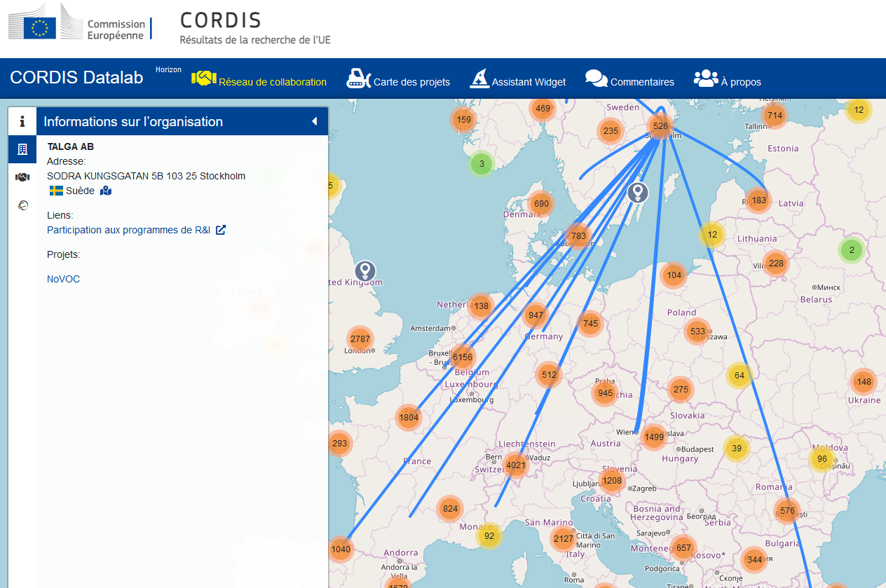This screenshot has height=588, width=886.
Task: Expand the 526 cluster at Stockholm
Action: 660,126
